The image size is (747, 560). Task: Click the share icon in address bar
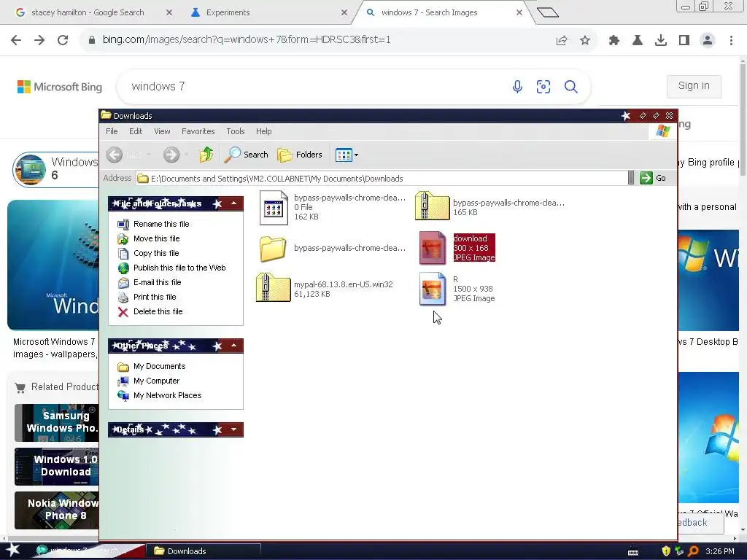click(562, 41)
